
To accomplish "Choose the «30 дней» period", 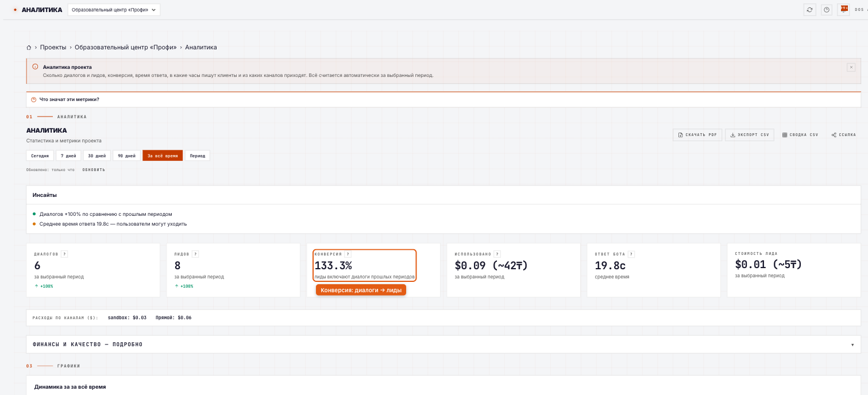I will coord(97,156).
